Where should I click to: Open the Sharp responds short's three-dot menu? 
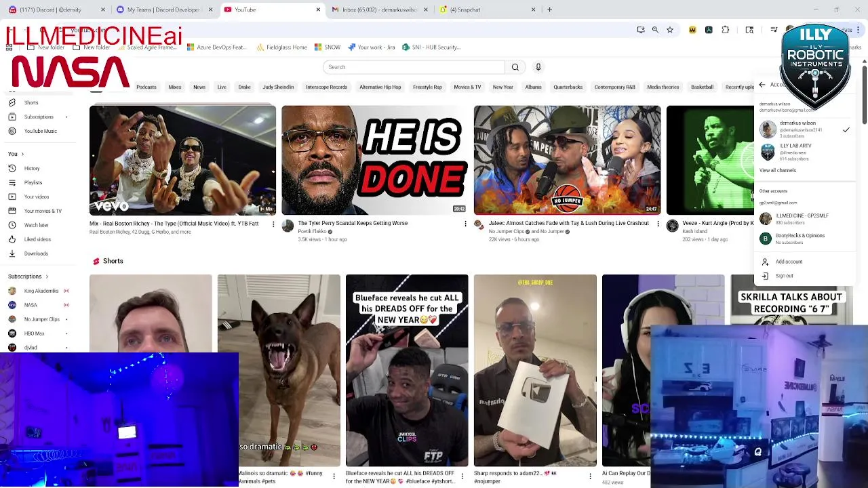click(x=590, y=476)
